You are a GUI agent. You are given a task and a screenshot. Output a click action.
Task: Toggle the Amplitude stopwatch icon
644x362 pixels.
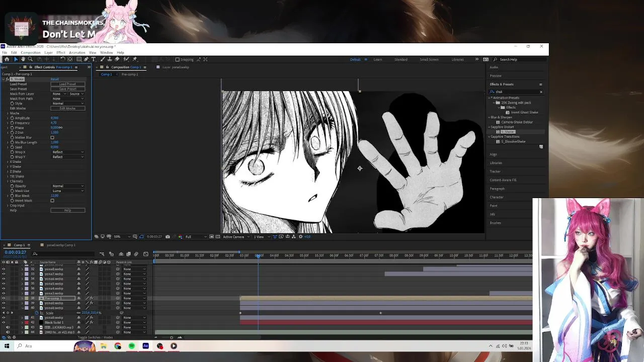(12, 118)
